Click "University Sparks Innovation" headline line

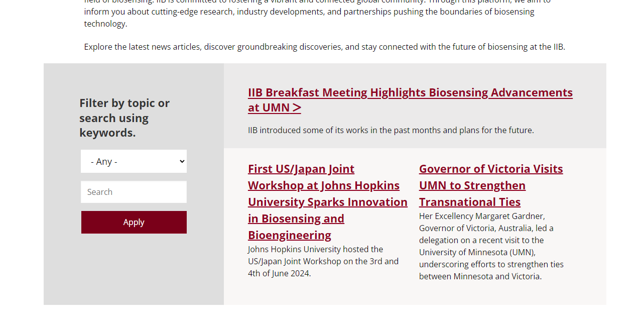[327, 202]
